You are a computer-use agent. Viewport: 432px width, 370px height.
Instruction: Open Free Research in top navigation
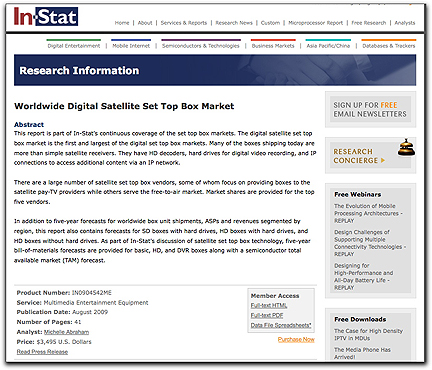point(369,23)
